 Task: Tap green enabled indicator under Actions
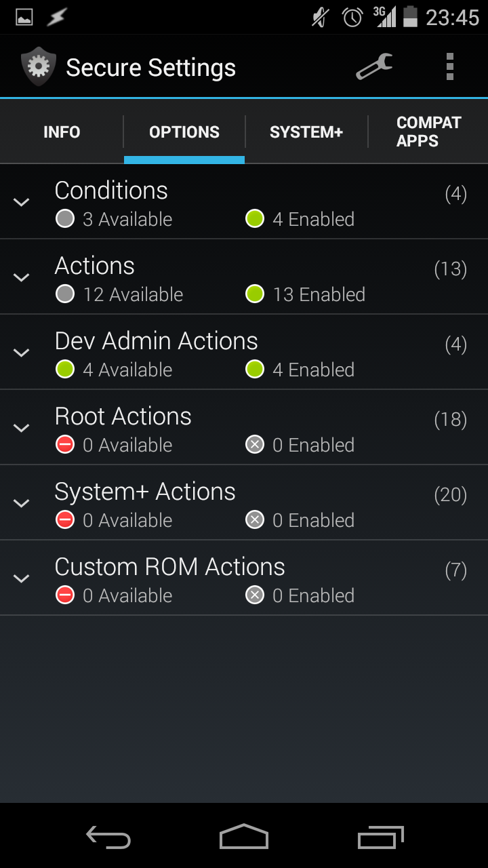pyautogui.click(x=255, y=294)
